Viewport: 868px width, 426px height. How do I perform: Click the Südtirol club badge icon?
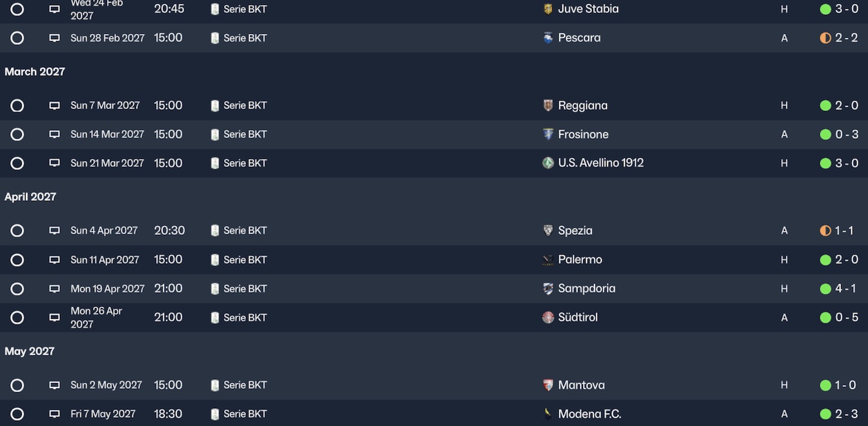tap(548, 318)
